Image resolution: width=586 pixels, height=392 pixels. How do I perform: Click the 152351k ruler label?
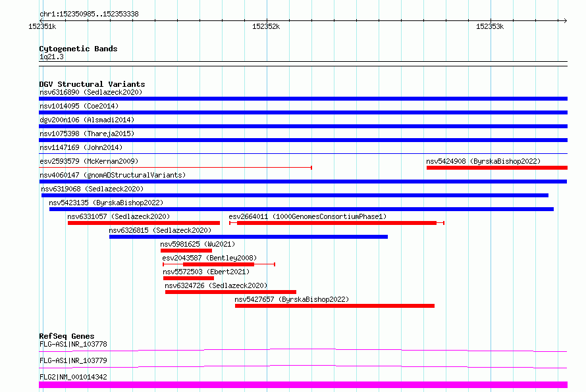tap(42, 26)
